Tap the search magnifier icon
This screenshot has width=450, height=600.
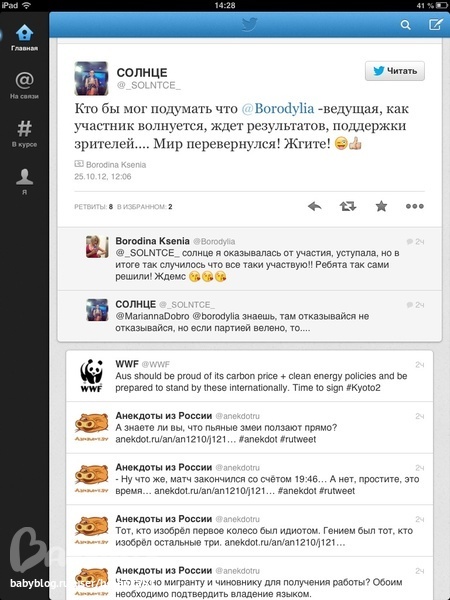point(405,25)
